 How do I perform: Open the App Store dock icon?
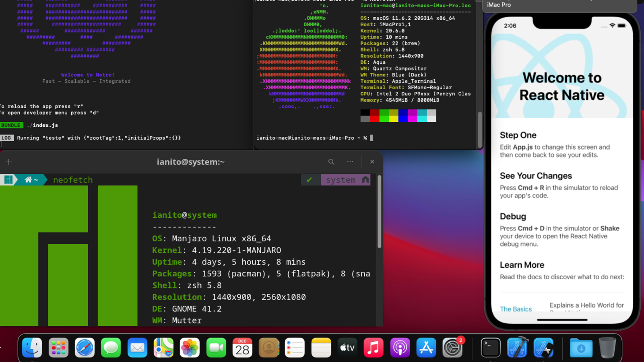pyautogui.click(x=426, y=347)
